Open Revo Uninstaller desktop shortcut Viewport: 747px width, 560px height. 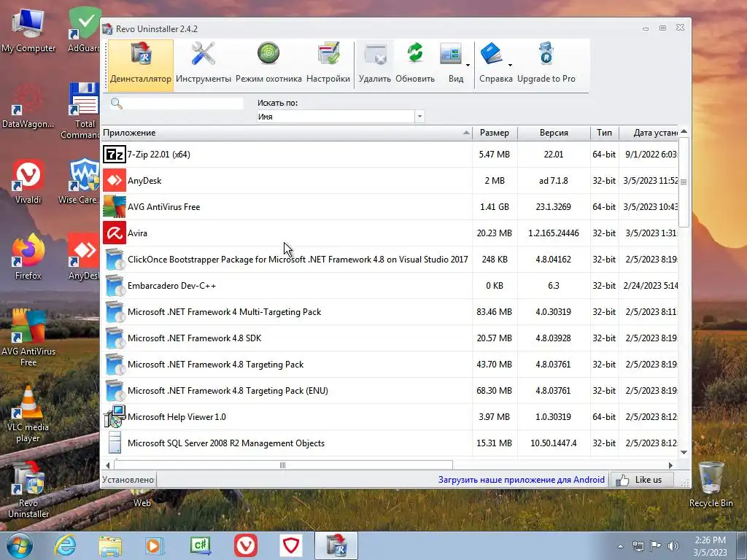28,489
